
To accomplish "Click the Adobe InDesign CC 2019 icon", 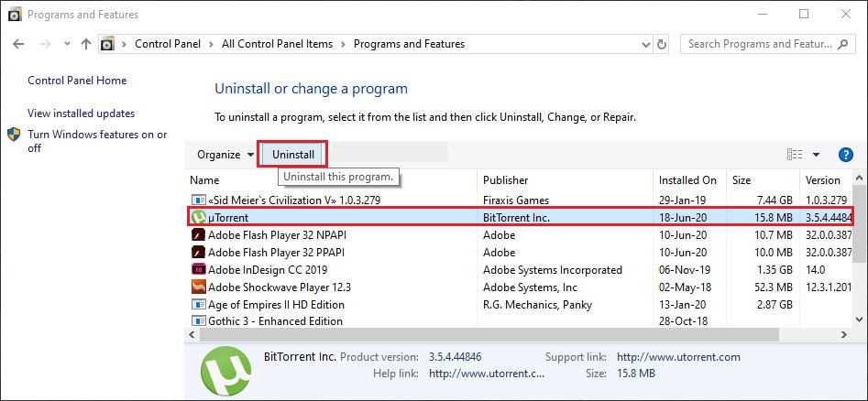I will [198, 270].
